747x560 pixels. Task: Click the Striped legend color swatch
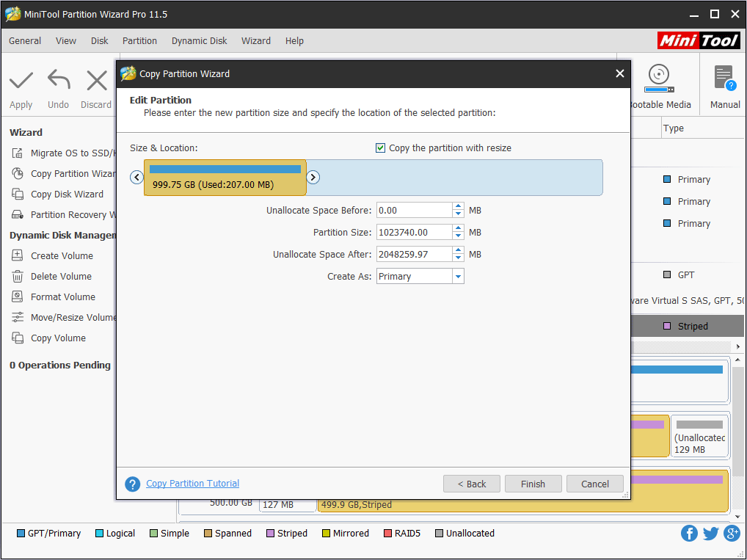270,534
